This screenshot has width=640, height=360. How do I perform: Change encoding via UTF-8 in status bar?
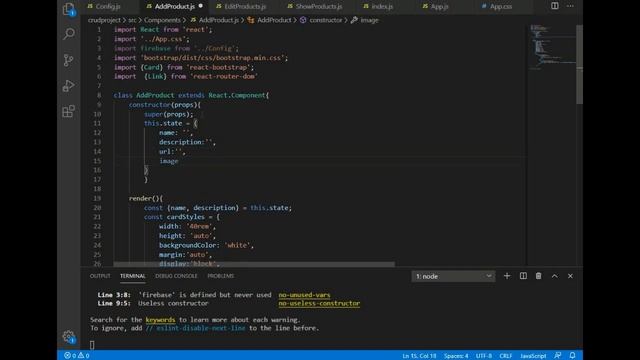coord(484,356)
